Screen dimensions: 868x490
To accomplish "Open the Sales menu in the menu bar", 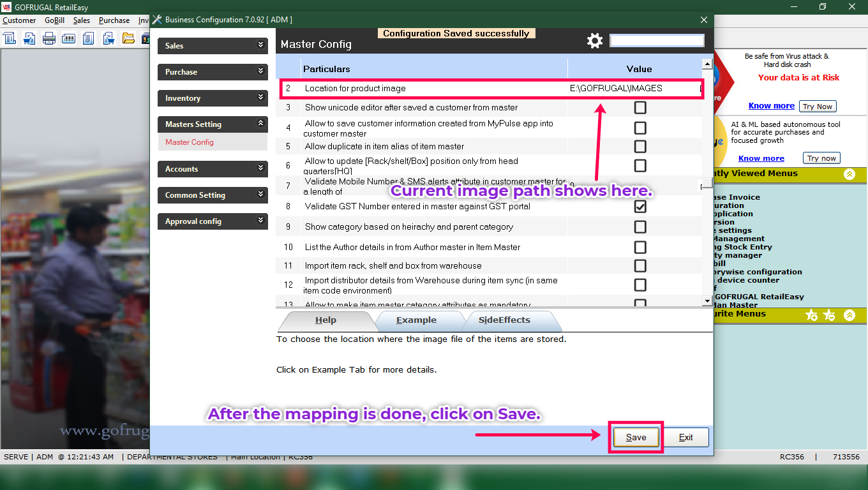I will [x=82, y=20].
